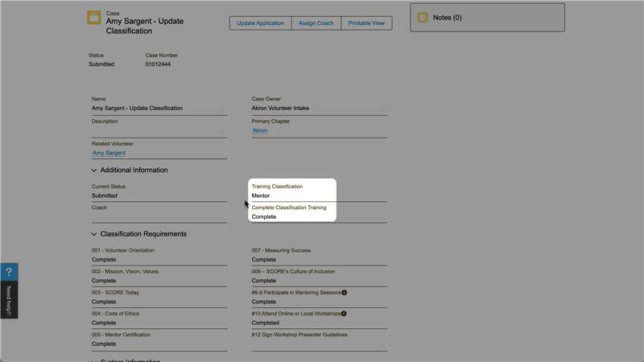Click info icon beside Participate in Mentoring Sessions
Viewport: 644px width, 362px height.
[x=345, y=293]
